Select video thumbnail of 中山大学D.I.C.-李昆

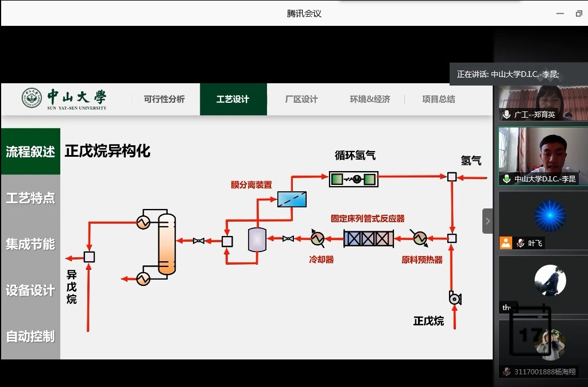tap(543, 152)
